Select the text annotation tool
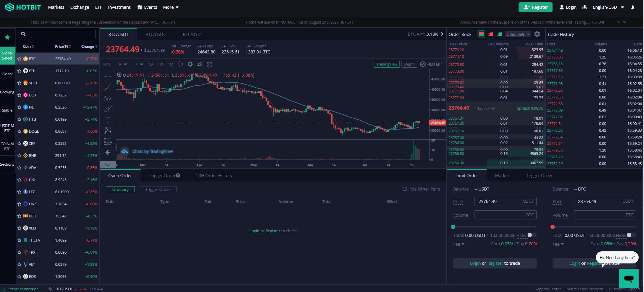 coord(108,120)
